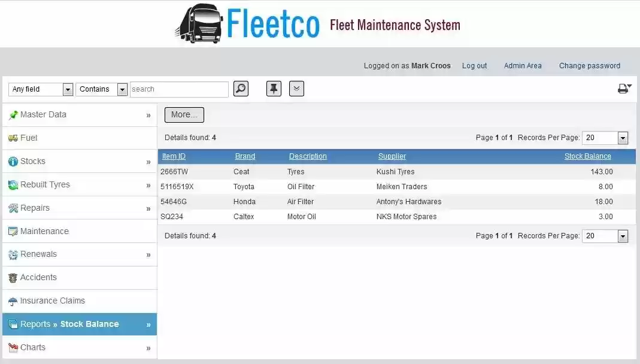640x364 pixels.
Task: Select the clipboard icon beside Maintenance
Action: pyautogui.click(x=13, y=231)
